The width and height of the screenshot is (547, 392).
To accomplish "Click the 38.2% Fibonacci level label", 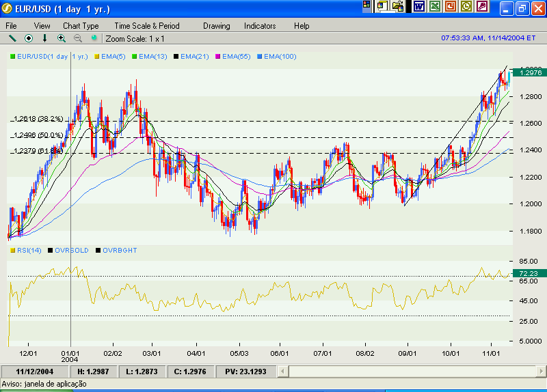I will click(x=38, y=120).
